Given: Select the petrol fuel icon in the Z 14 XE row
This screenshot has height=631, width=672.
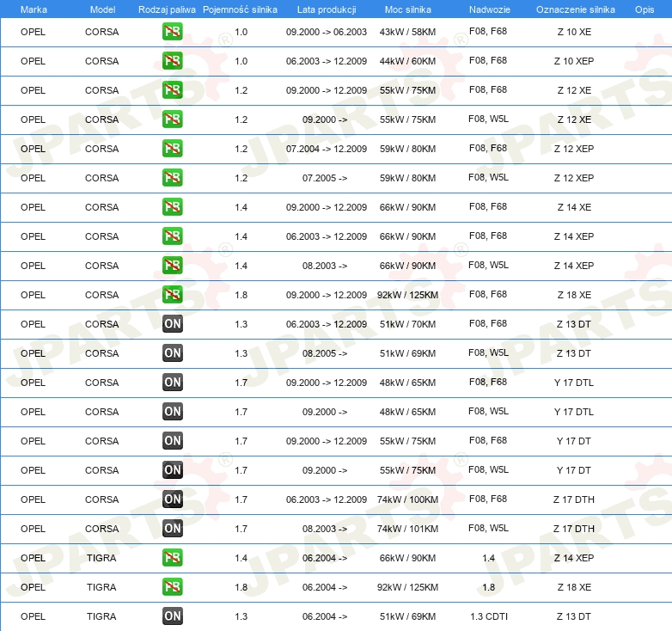Looking at the screenshot, I should [x=172, y=207].
